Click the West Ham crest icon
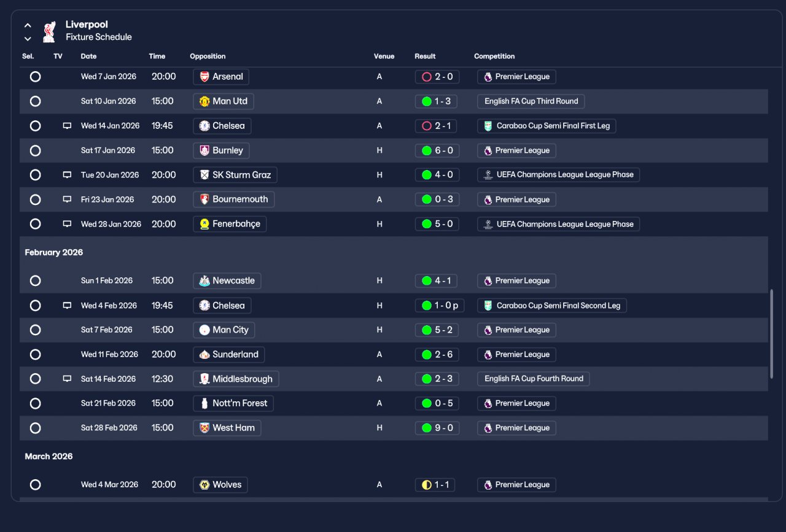 204,428
